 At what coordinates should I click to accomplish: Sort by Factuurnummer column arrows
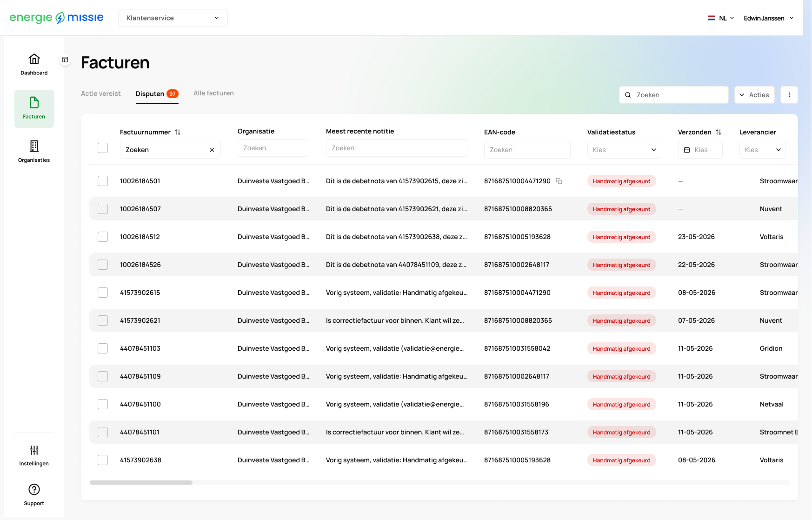tap(178, 132)
